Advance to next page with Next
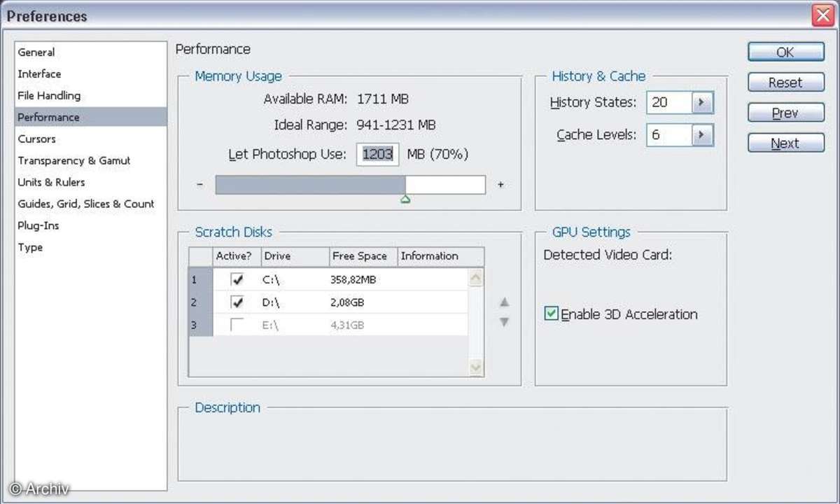The height and width of the screenshot is (504, 840). 785,143
